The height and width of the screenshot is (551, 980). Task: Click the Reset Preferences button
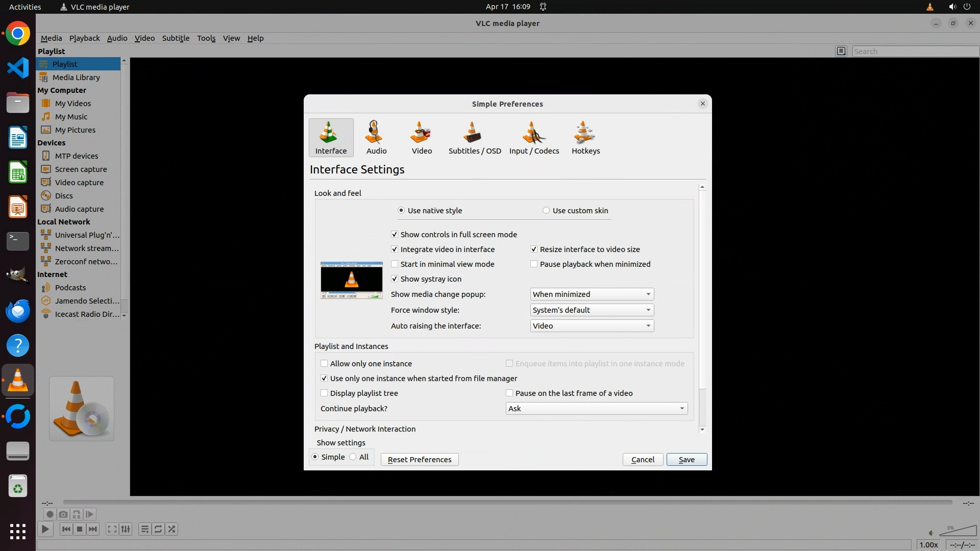(419, 460)
